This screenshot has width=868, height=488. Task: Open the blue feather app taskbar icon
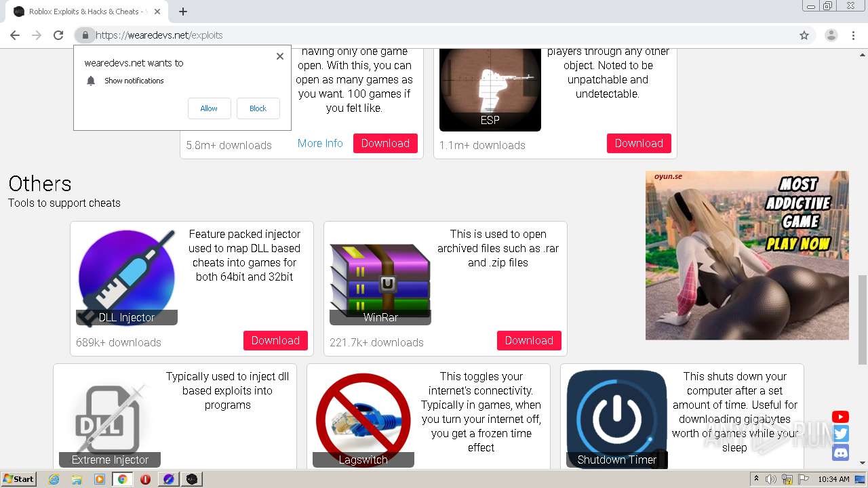pyautogui.click(x=168, y=479)
